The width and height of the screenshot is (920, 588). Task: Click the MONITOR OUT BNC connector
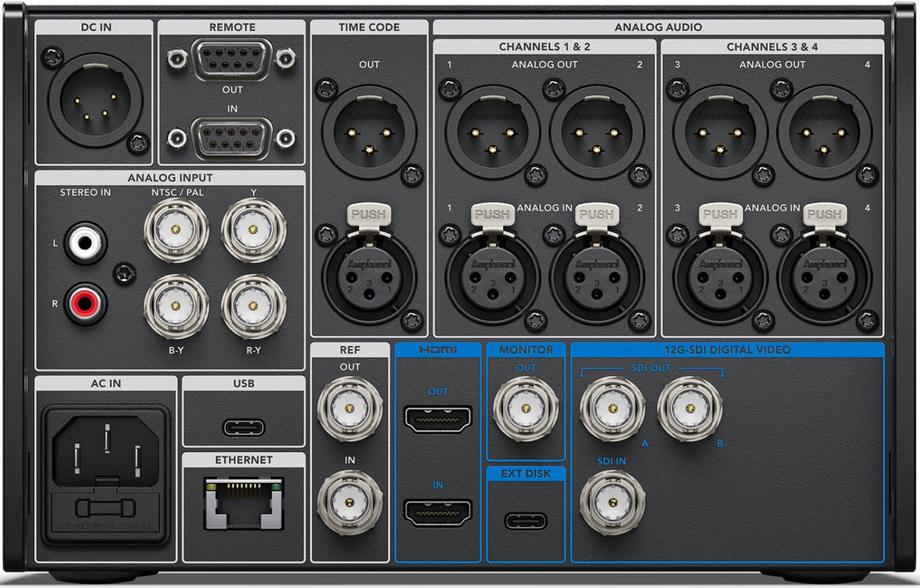[x=525, y=409]
